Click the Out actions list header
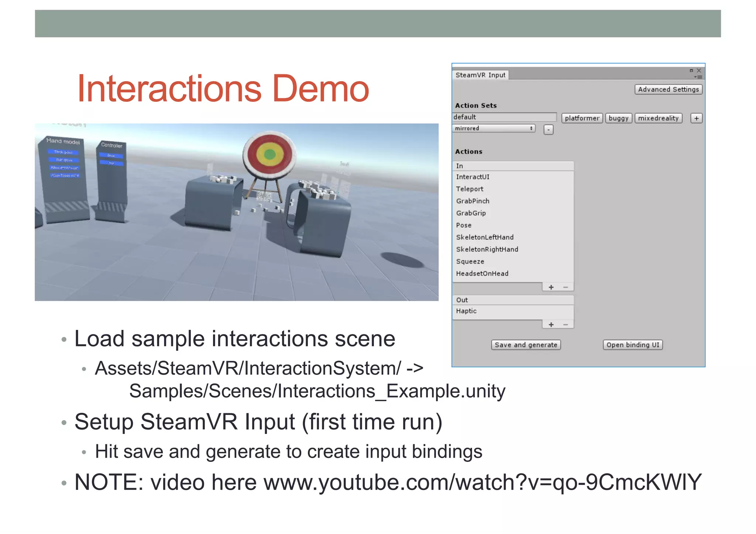 (x=513, y=300)
